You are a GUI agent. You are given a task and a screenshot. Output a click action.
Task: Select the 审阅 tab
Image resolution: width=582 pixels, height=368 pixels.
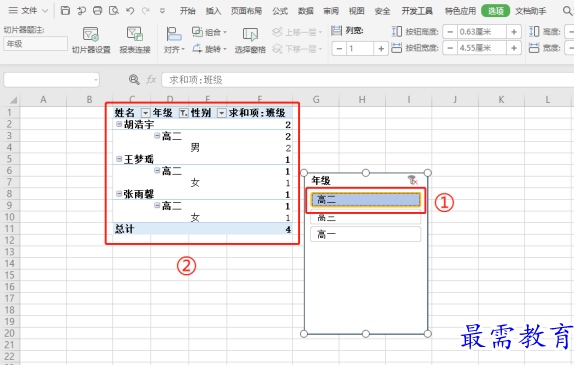point(331,11)
